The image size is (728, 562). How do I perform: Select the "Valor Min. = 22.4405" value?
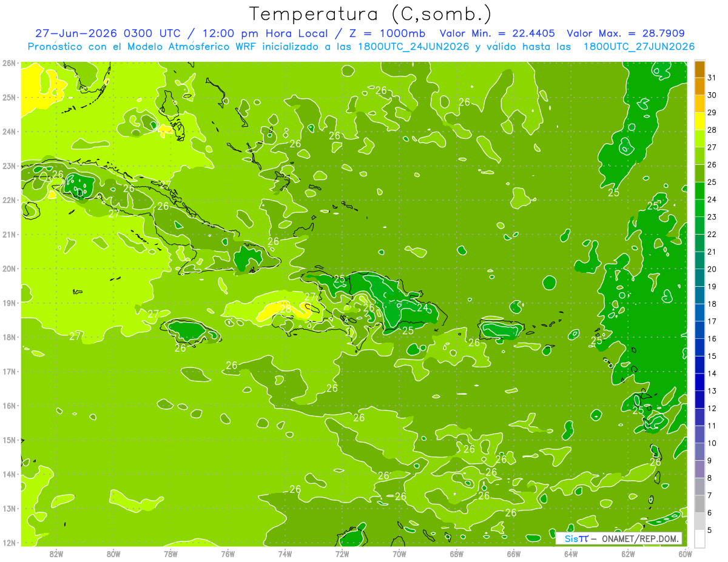pos(497,33)
